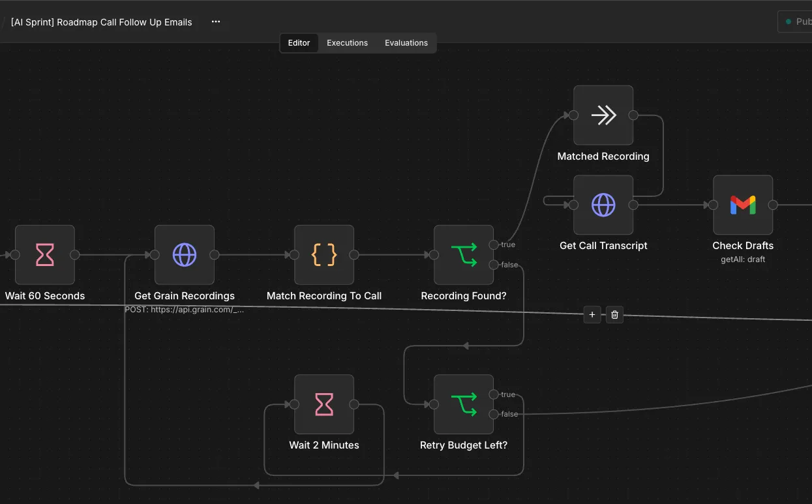The height and width of the screenshot is (504, 812).
Task: Click the 'Get Grain Recordings' node label
Action: [x=185, y=296]
